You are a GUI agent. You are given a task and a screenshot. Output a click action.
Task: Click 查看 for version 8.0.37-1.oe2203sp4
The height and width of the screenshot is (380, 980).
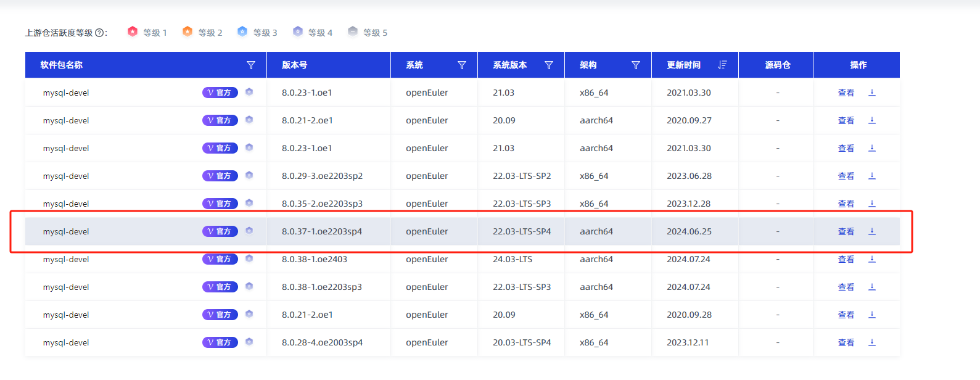[x=846, y=231]
